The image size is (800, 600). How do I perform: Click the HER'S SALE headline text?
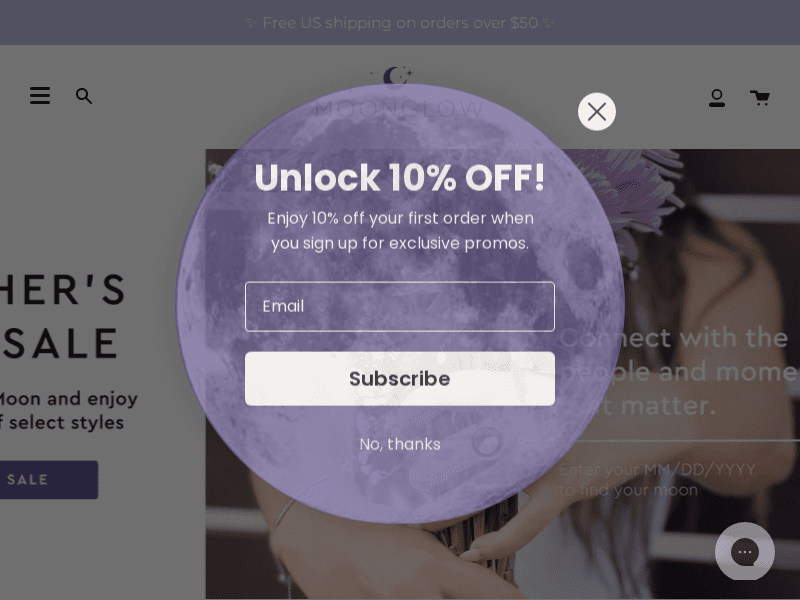[62, 316]
